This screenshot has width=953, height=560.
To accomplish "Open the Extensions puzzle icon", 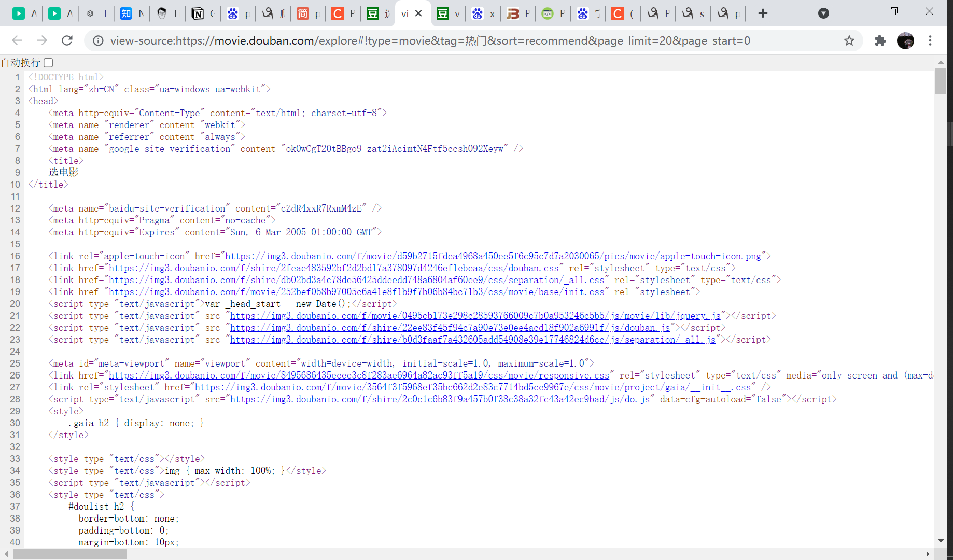I will (x=880, y=40).
